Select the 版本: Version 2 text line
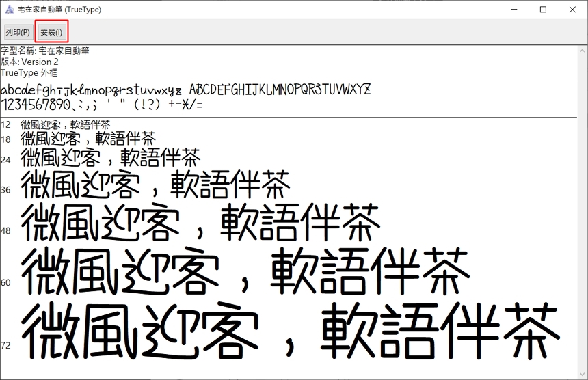This screenshot has height=380, width=588. click(x=29, y=62)
